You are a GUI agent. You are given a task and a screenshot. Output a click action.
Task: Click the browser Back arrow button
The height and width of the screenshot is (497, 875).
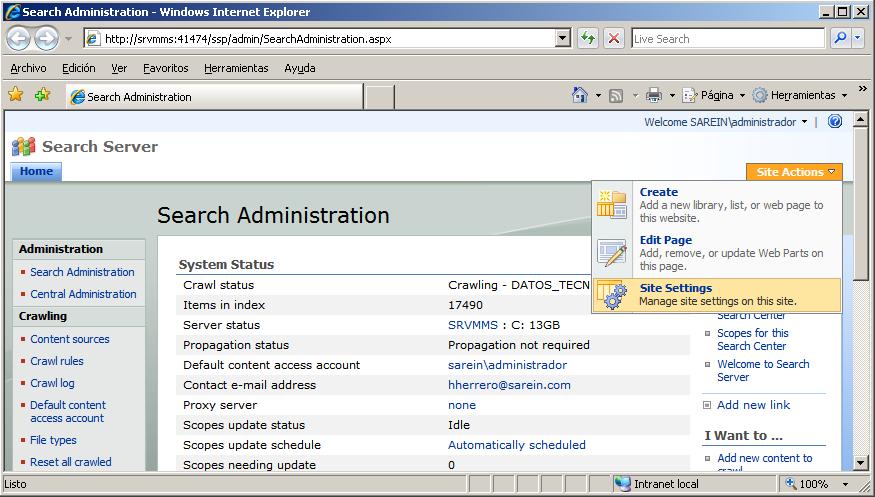click(19, 38)
